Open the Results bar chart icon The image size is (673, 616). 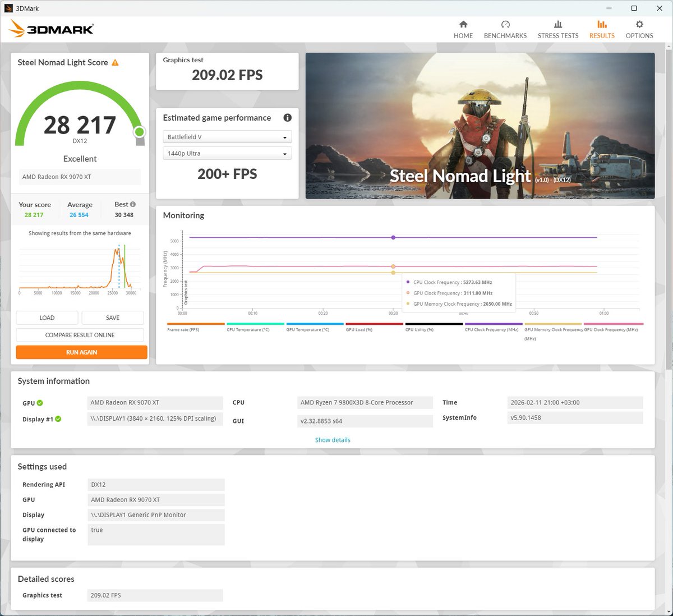click(x=602, y=24)
